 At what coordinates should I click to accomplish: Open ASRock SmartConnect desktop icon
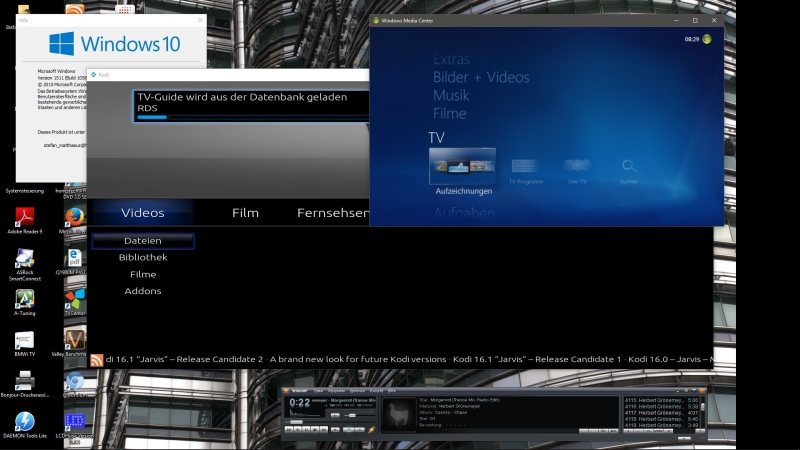24,264
